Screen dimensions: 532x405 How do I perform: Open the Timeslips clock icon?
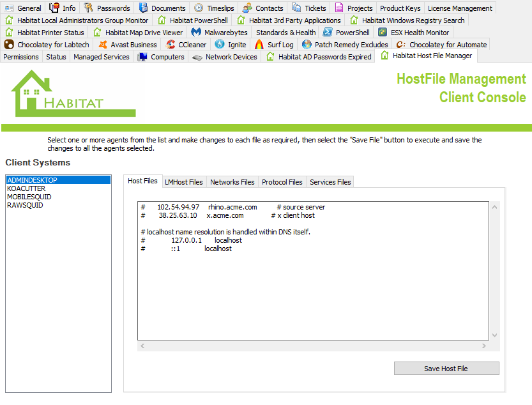pyautogui.click(x=199, y=8)
